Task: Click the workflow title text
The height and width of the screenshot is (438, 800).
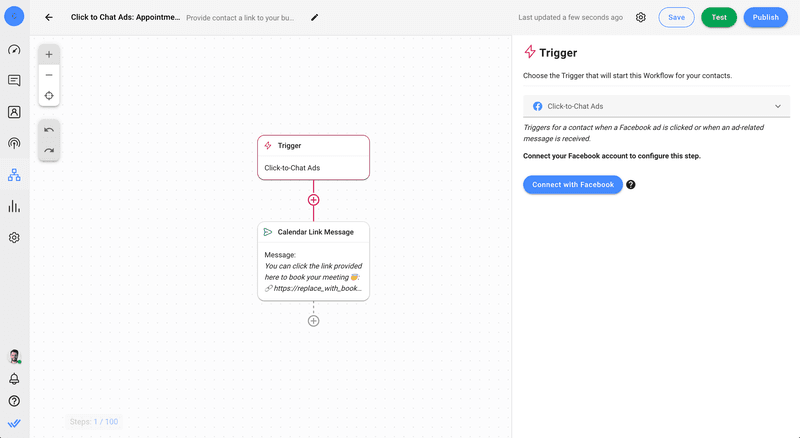Action: point(126,17)
